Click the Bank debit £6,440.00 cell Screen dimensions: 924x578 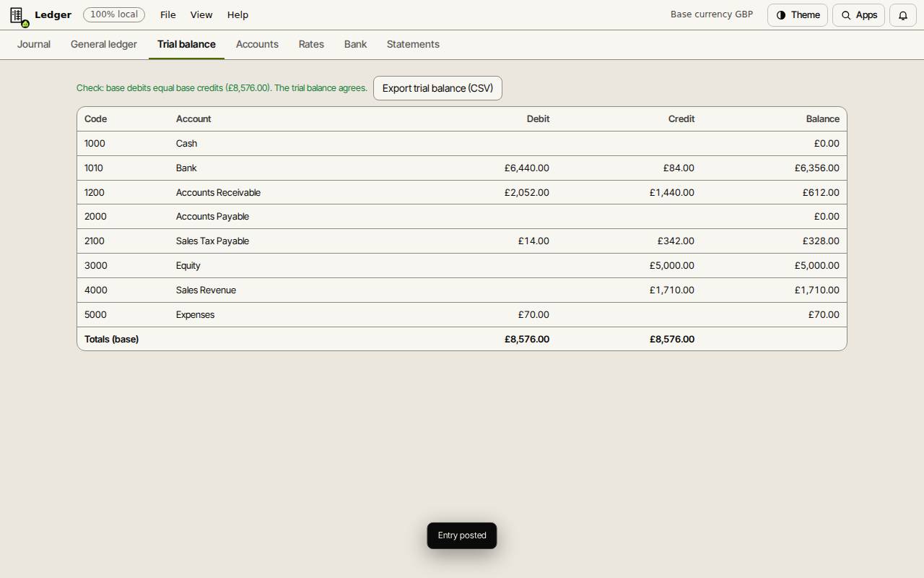click(527, 168)
